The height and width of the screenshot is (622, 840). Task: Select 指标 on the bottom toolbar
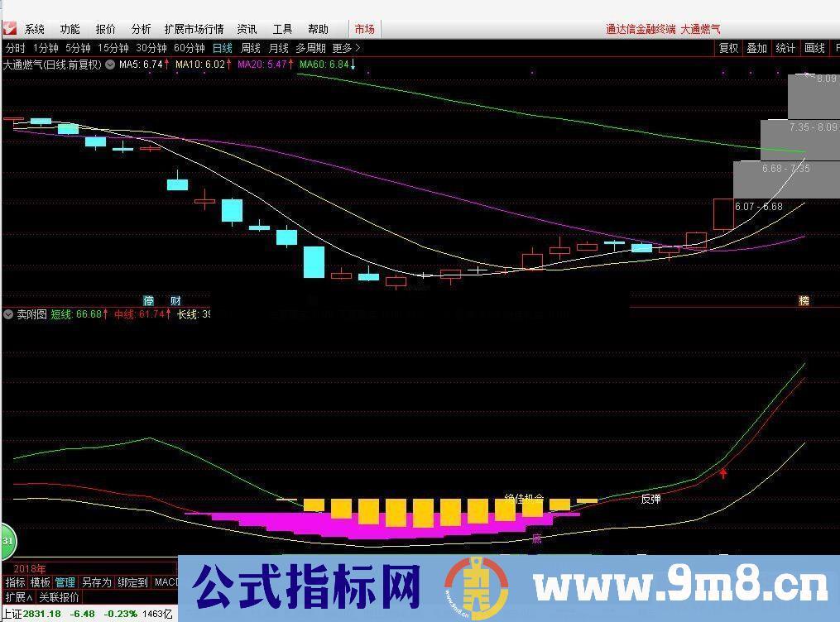15,581
